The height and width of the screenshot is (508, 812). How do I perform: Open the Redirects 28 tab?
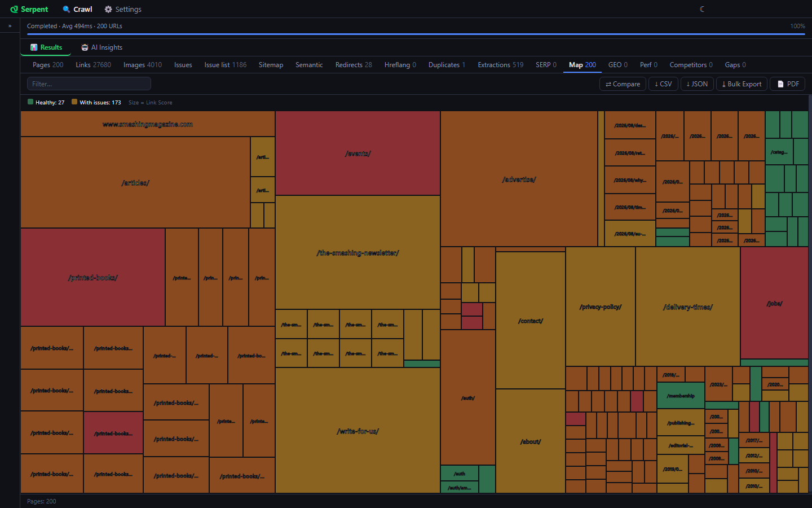pos(354,65)
